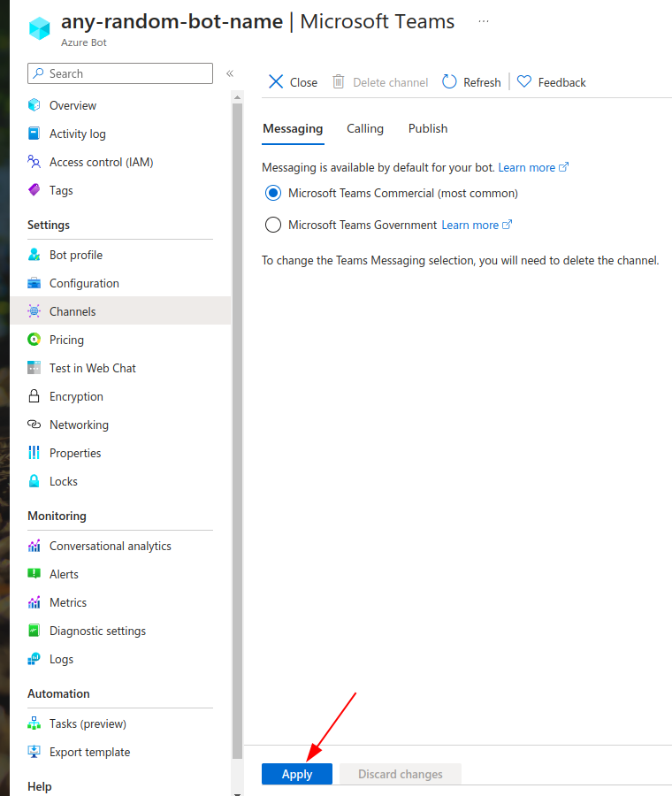The height and width of the screenshot is (796, 672).
Task: Open Bot profile icon
Action: (34, 255)
